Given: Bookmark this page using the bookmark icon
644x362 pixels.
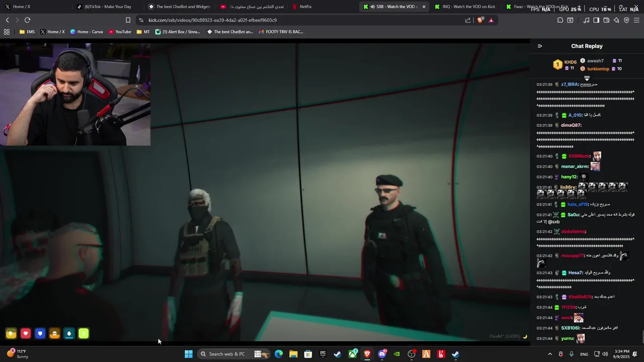Looking at the screenshot, I should pos(128,20).
